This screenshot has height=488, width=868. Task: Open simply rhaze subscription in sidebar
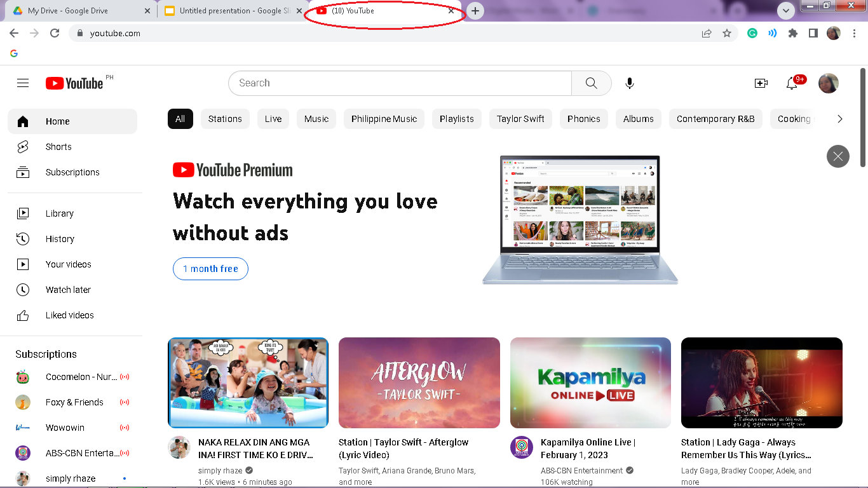pyautogui.click(x=72, y=478)
